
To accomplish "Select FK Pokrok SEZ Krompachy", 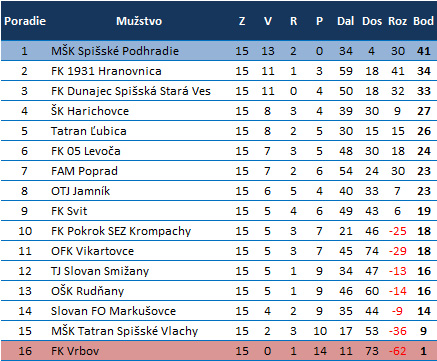I will click(x=121, y=231).
